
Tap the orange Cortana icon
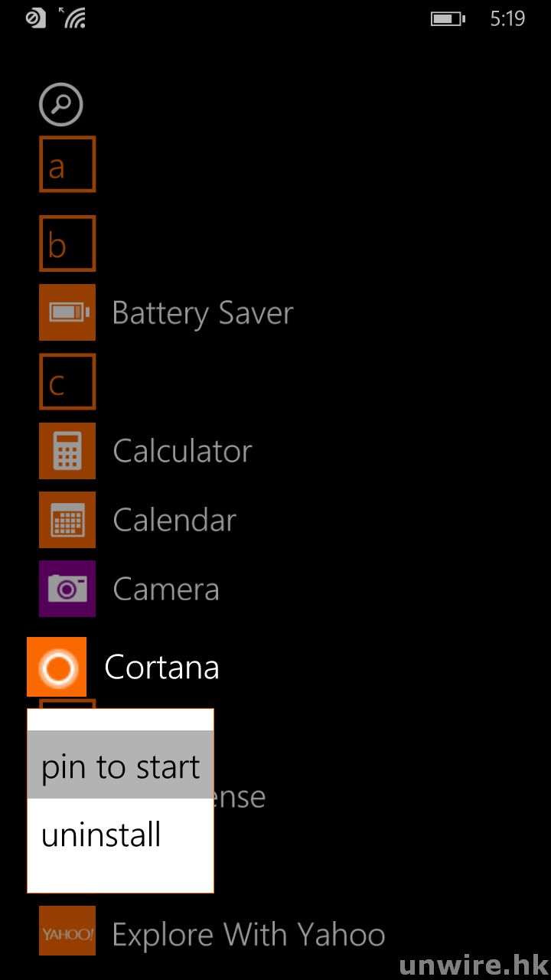click(x=57, y=667)
